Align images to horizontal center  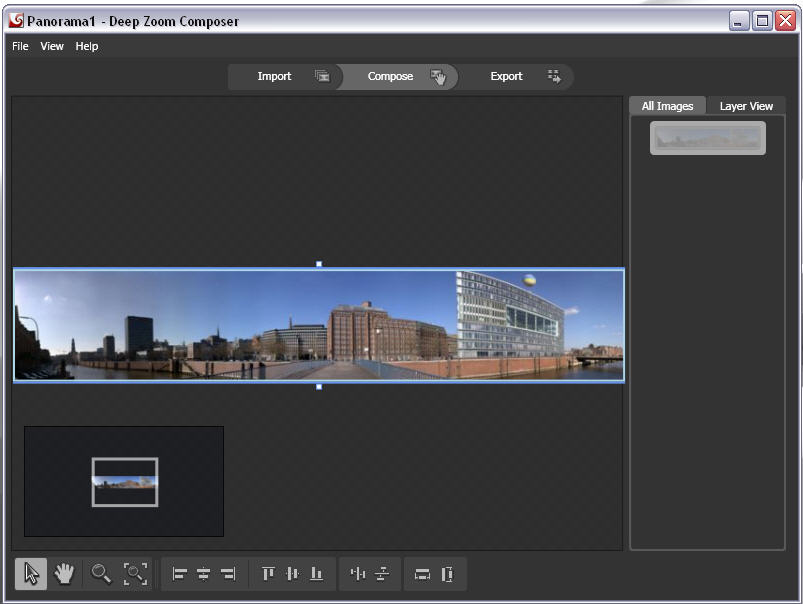pyautogui.click(x=204, y=574)
